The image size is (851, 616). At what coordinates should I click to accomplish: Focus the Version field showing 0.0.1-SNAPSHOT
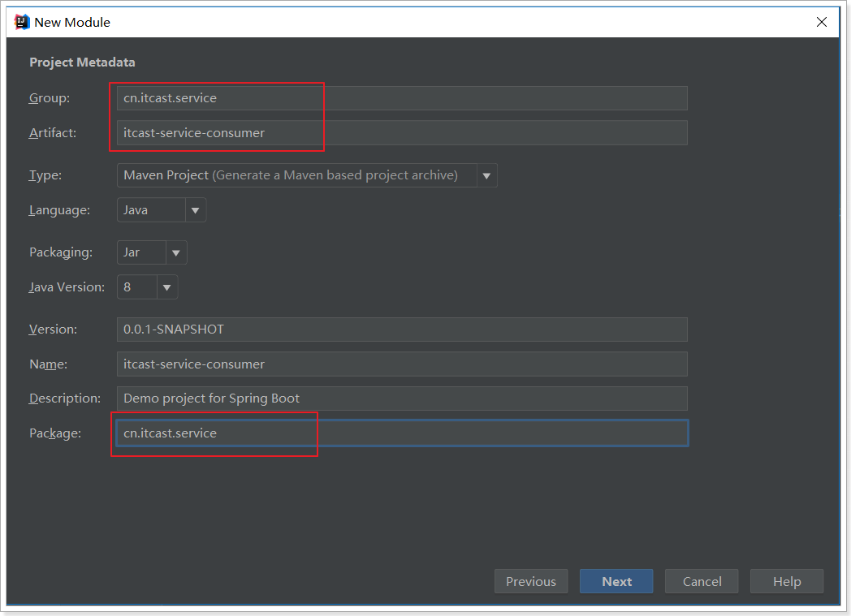[402, 330]
